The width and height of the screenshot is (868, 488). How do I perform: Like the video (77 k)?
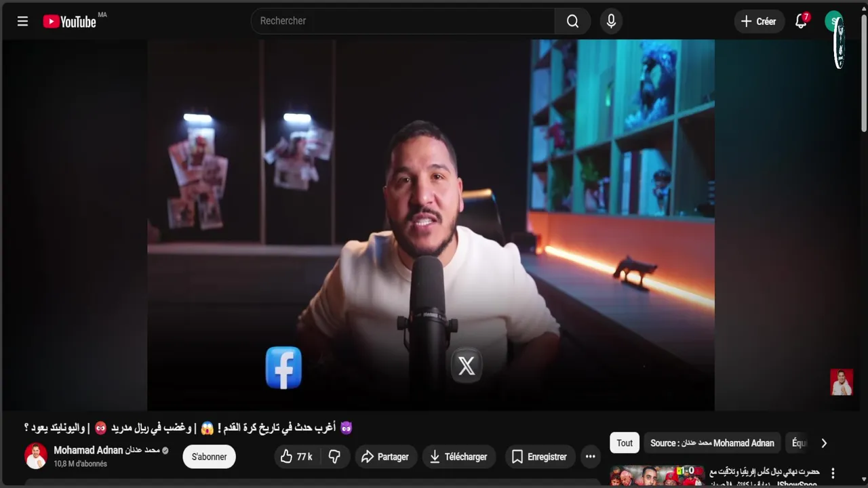pos(296,457)
